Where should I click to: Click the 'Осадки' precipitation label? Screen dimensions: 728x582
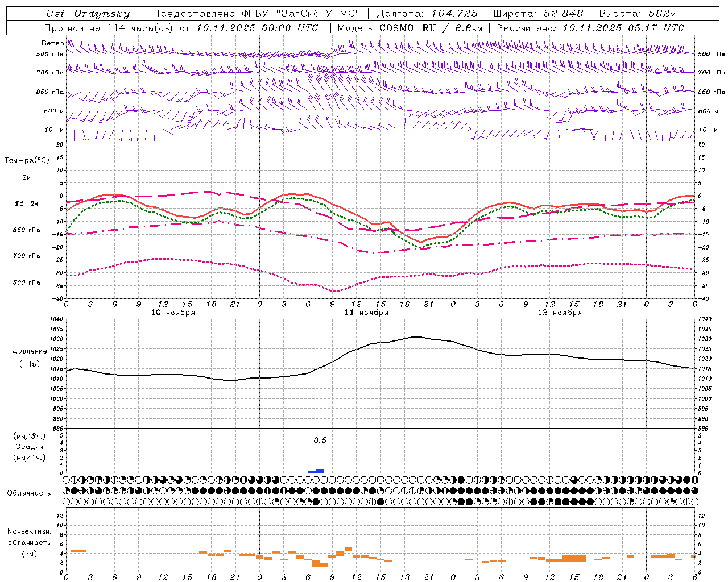[30, 447]
